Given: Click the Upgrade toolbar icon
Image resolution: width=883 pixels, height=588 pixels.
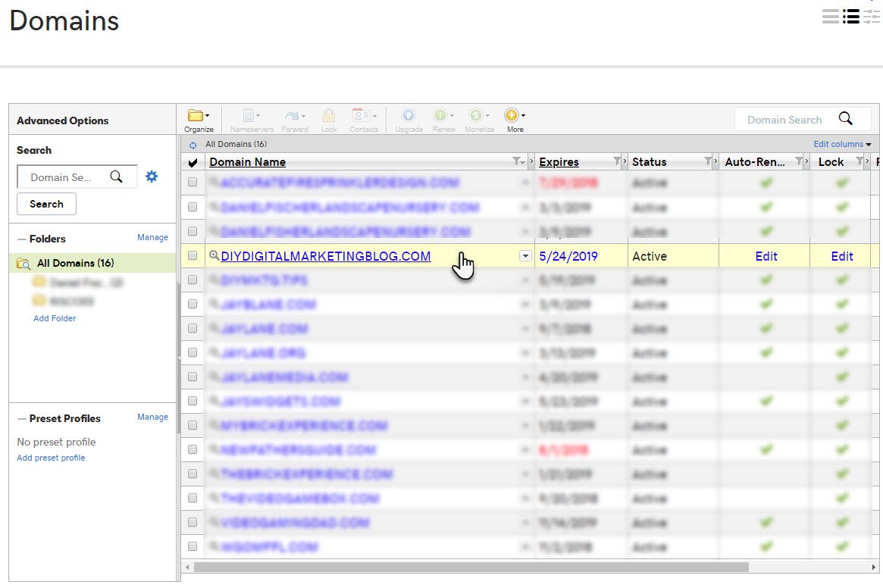Looking at the screenshot, I should (x=409, y=120).
